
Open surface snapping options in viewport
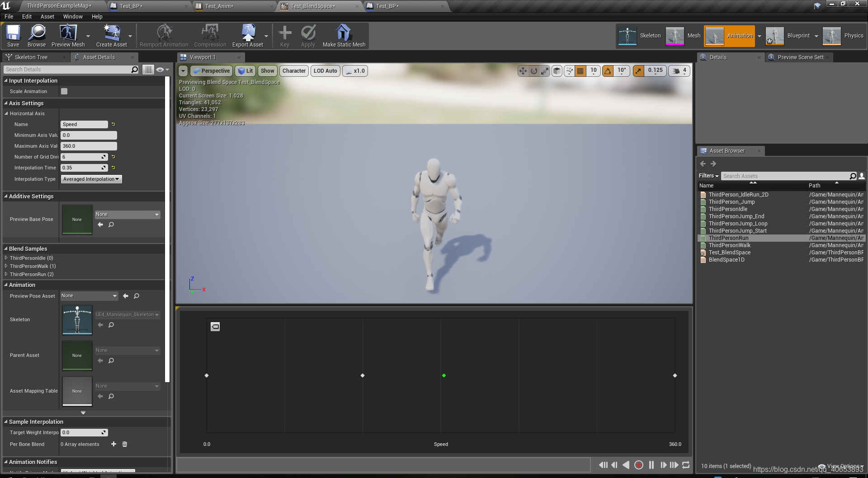point(569,71)
